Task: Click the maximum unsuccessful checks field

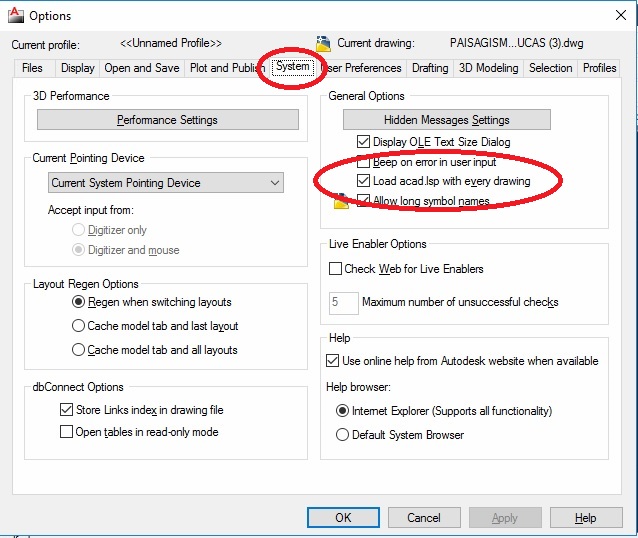Action: click(343, 302)
